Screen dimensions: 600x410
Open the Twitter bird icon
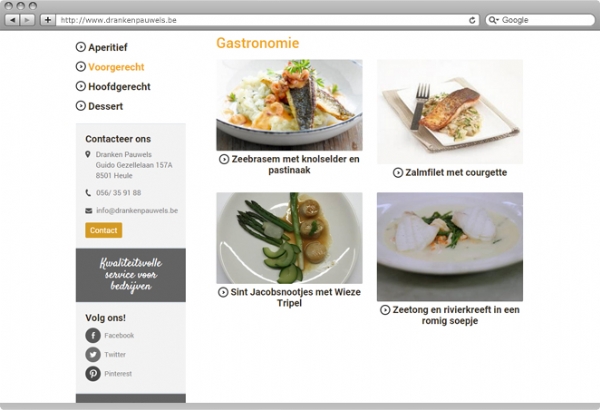pyautogui.click(x=93, y=354)
